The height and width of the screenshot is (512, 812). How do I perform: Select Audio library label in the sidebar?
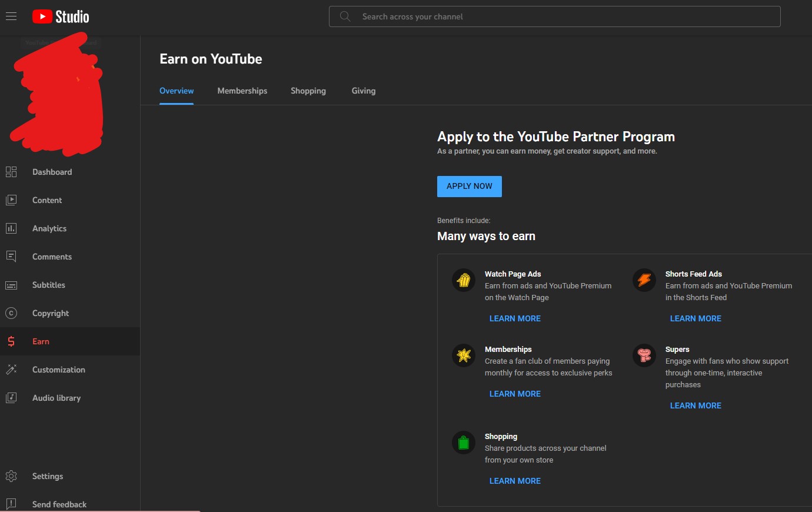tap(56, 398)
